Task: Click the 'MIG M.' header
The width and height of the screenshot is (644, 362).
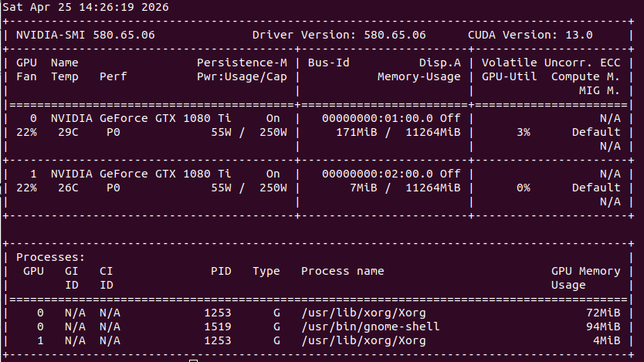Action: 599,91
